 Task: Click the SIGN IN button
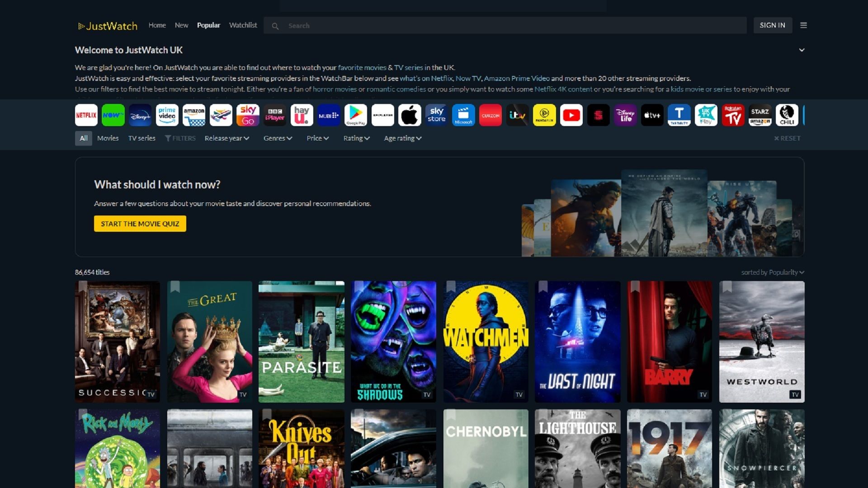coord(772,25)
